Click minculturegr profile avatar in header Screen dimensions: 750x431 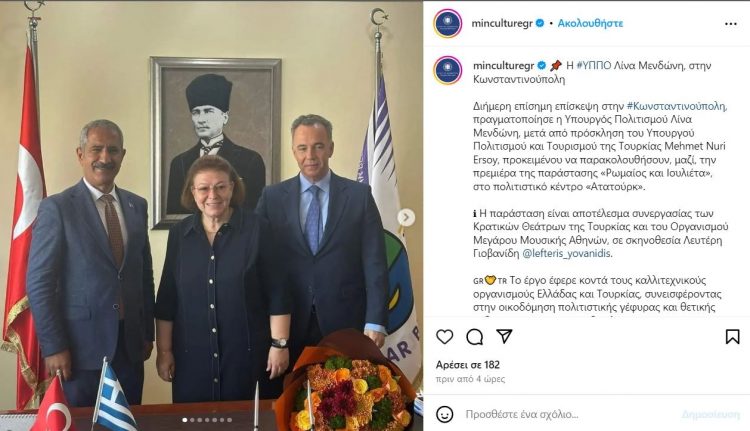click(x=448, y=23)
